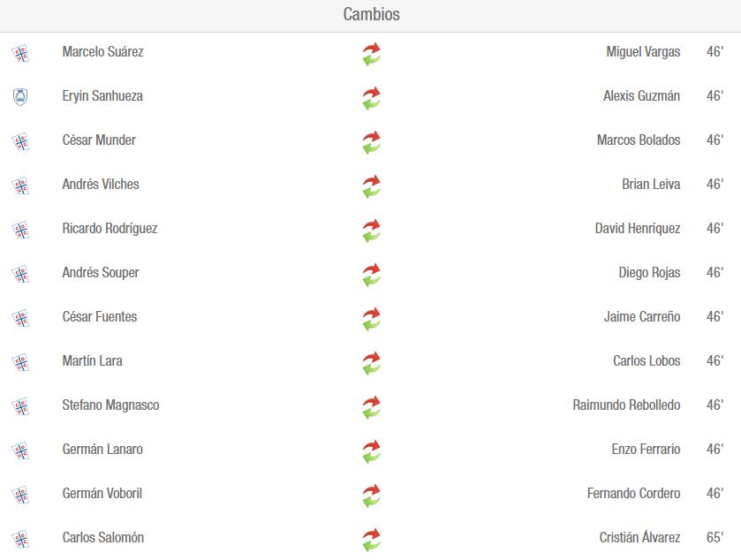Click the 65' minute marker
The image size is (741, 560).
point(715,537)
